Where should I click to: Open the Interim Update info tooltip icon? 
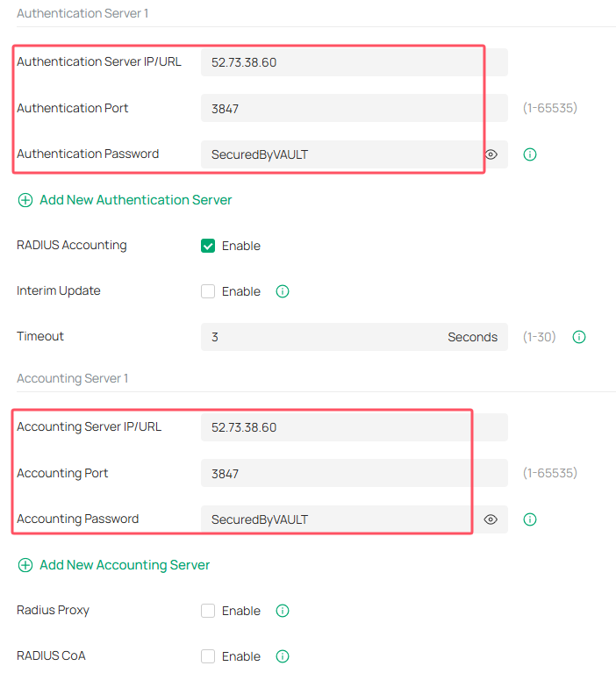point(283,291)
